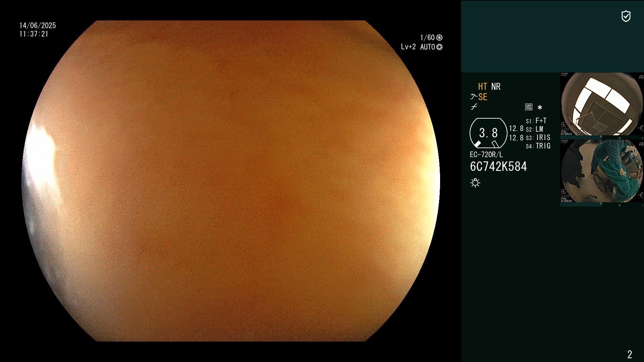Click the NR noise reduction label
This screenshot has height=362, width=644.
pyautogui.click(x=496, y=86)
